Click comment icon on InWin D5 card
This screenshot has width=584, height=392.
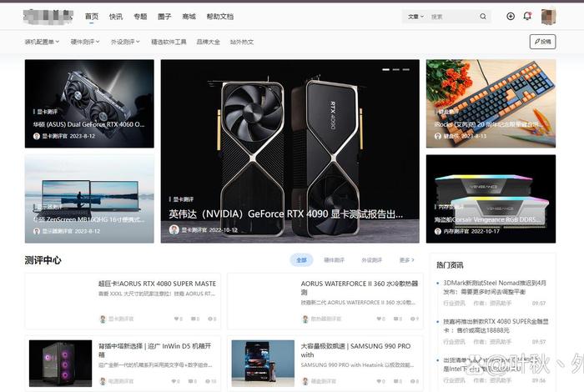(x=190, y=381)
